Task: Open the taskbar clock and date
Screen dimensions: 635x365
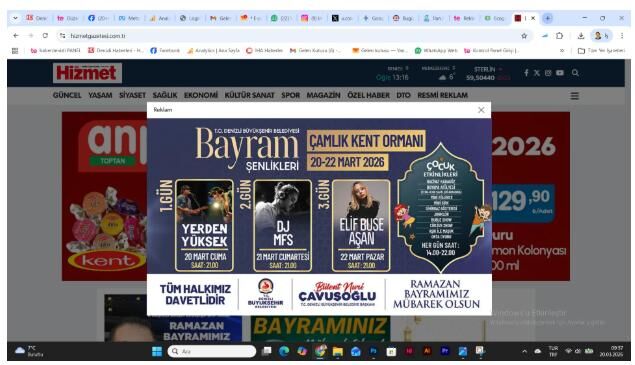Action: tap(611, 351)
